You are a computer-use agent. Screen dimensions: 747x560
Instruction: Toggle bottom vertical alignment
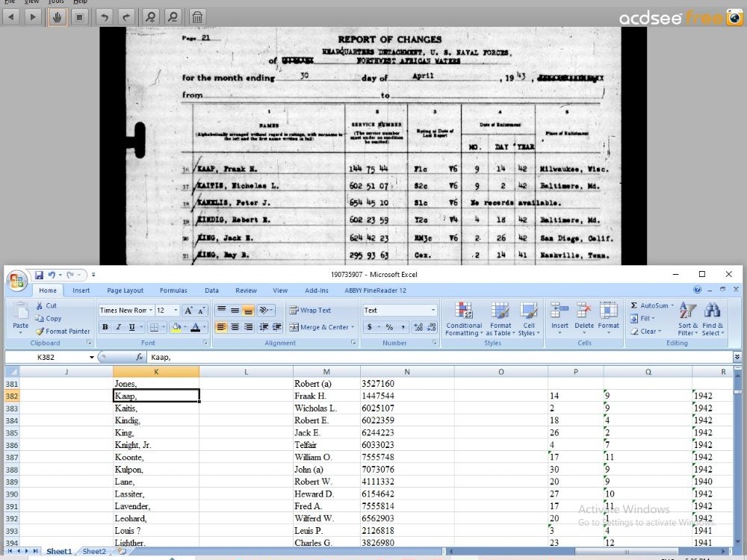click(248, 311)
